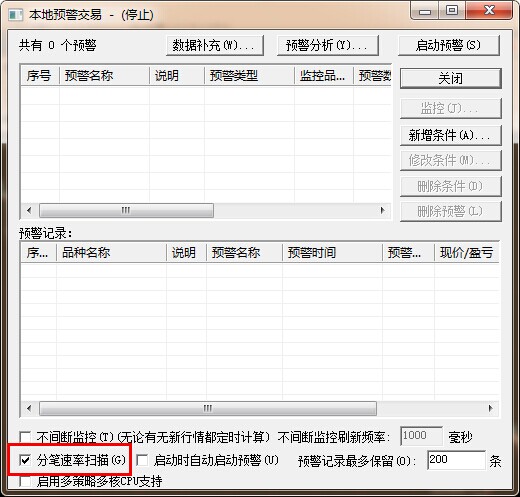Image resolution: width=520 pixels, height=497 pixels.
Task: Click left arrow of records scrollbar
Action: click(x=29, y=408)
